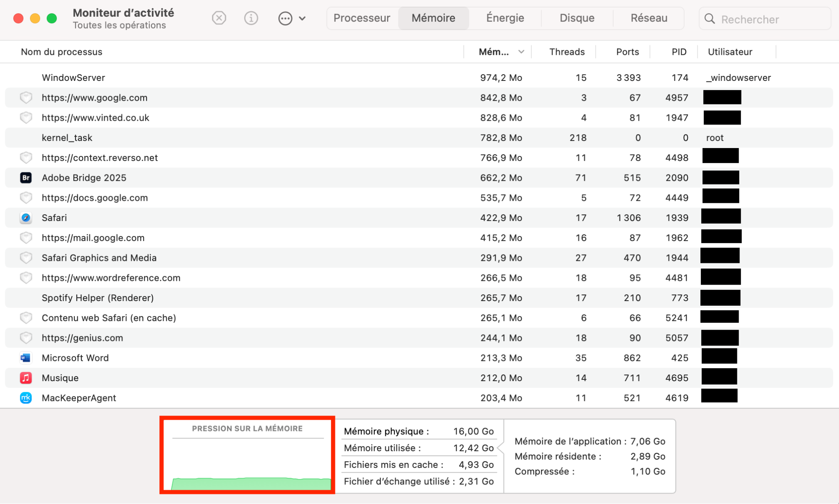Switch to the Processeur tab
839x504 pixels.
362,18
